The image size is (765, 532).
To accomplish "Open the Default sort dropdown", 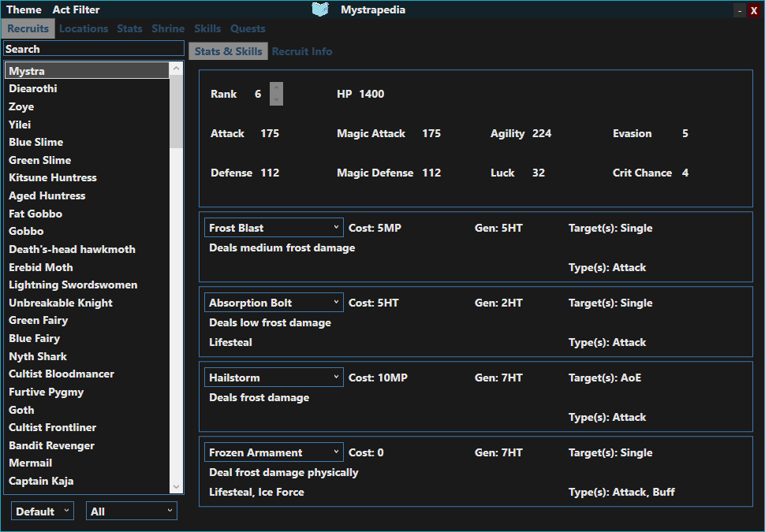I will [43, 512].
